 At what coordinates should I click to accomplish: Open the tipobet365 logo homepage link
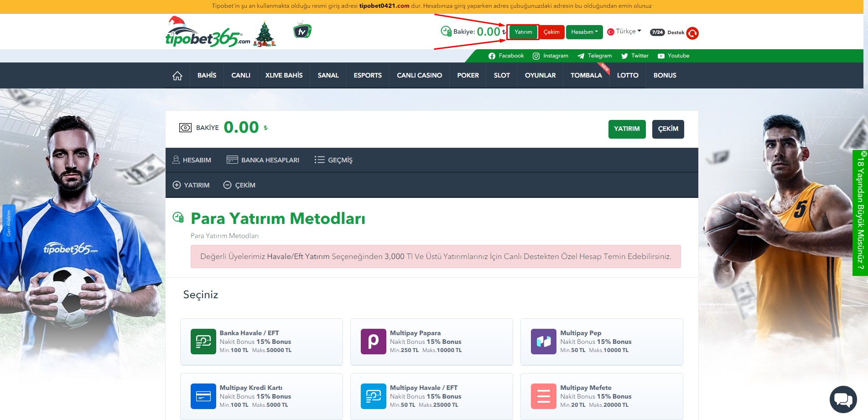click(x=208, y=32)
